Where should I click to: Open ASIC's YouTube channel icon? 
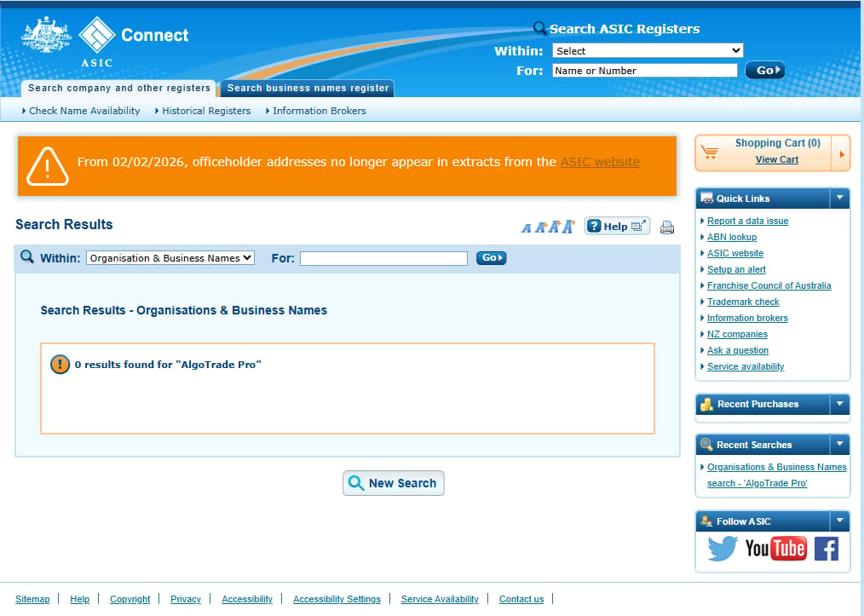pos(775,548)
